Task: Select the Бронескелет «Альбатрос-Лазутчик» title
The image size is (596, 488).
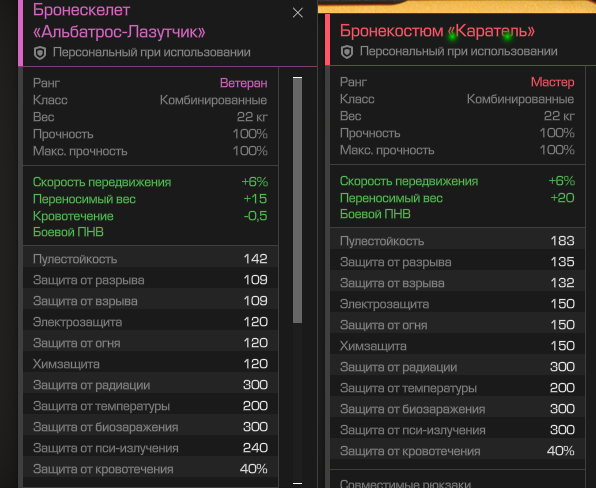Action: [x=119, y=21]
